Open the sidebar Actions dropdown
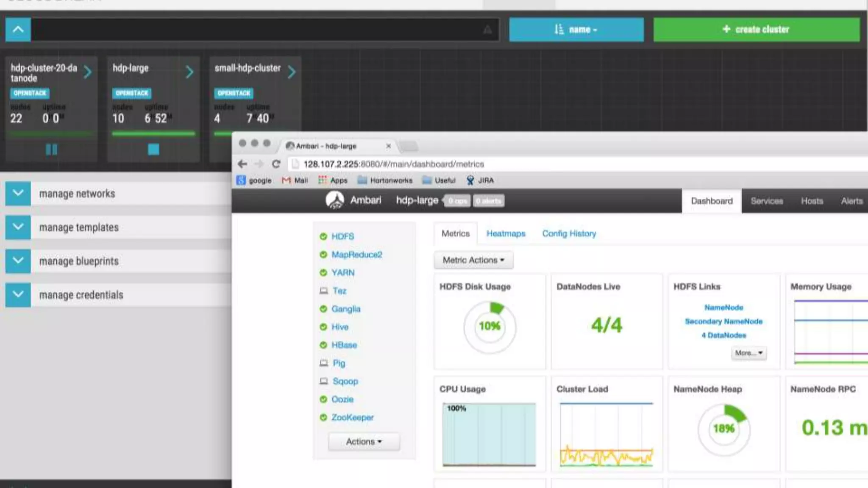This screenshot has height=488, width=868. click(x=364, y=441)
